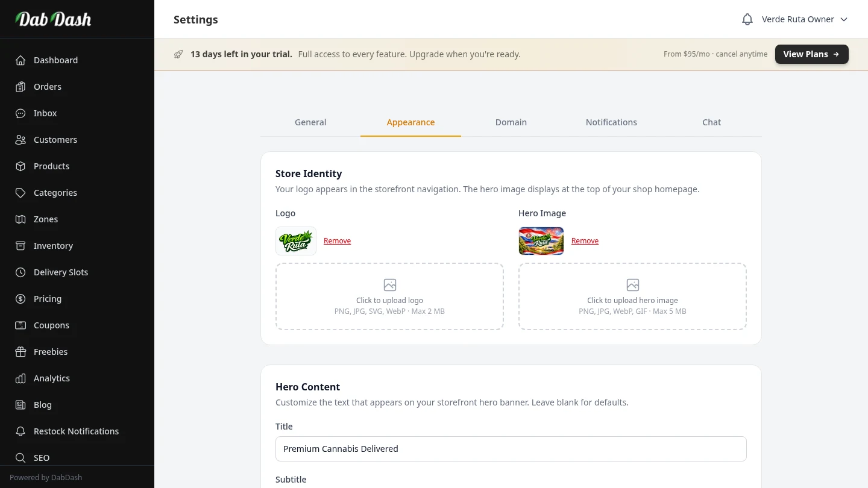Screen dimensions: 868x488
Task: Open Zones using the map icon
Action: click(x=20, y=219)
